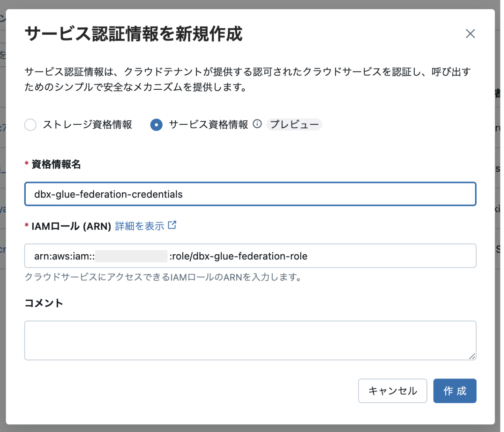504x432 pixels.
Task: Open the 詳細を表示 link
Action: pyautogui.click(x=140, y=226)
